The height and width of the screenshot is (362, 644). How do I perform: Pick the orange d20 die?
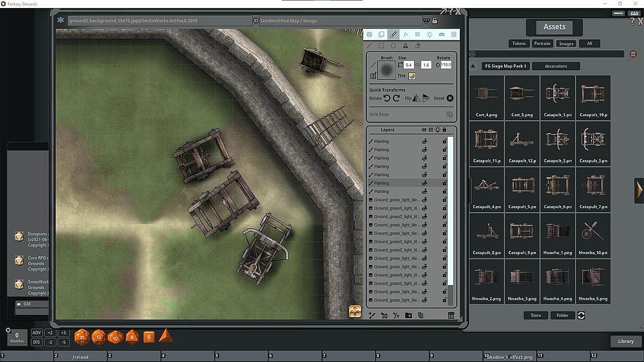(82, 337)
